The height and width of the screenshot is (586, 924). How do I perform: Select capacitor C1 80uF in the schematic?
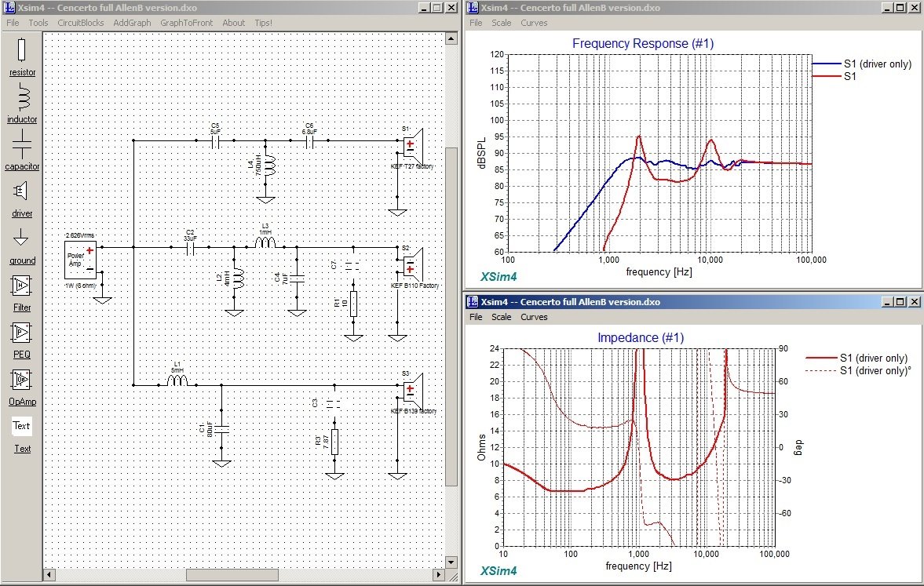221,429
